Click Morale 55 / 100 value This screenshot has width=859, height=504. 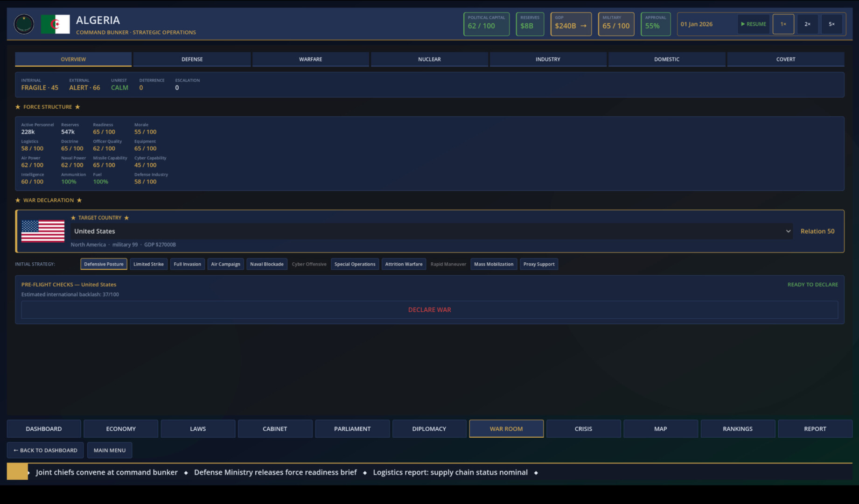(145, 132)
